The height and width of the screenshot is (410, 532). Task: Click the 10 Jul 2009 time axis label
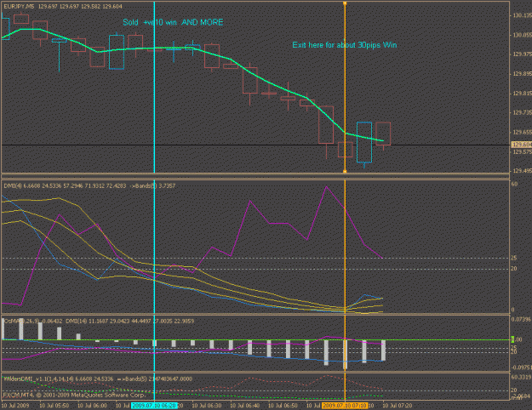[x=15, y=406]
